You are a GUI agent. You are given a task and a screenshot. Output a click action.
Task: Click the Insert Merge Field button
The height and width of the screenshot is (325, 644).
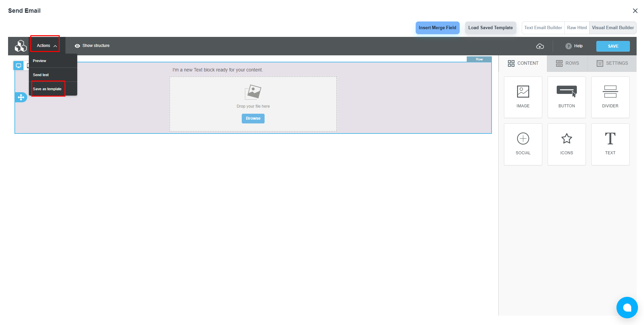(437, 28)
